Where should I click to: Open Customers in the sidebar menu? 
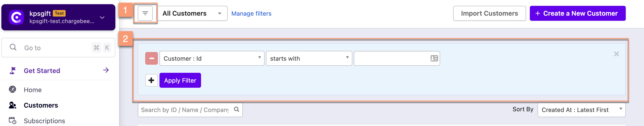tap(41, 105)
